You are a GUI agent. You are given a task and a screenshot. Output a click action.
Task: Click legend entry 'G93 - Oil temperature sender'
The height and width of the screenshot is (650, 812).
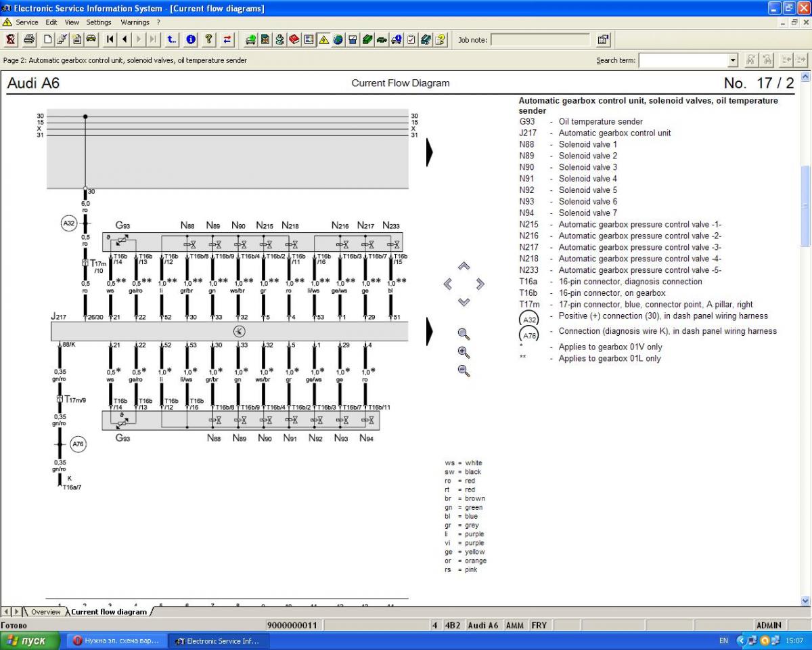click(581, 121)
